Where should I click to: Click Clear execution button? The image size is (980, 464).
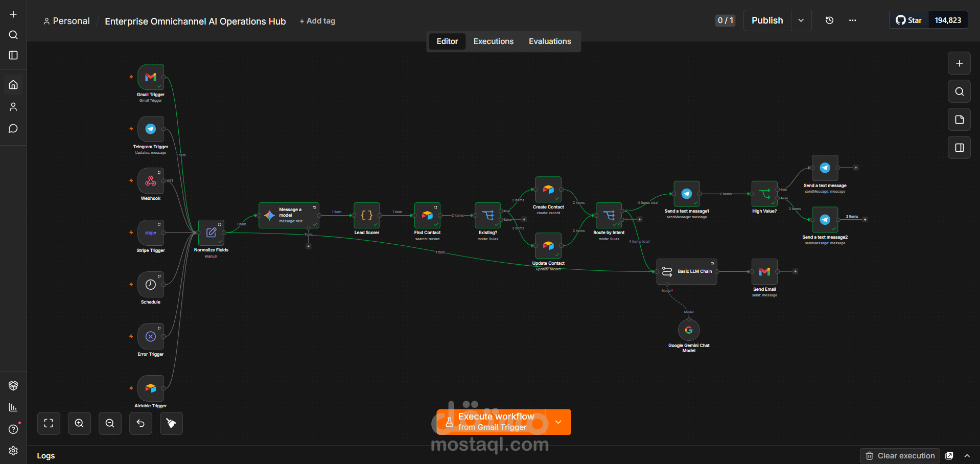click(x=900, y=456)
